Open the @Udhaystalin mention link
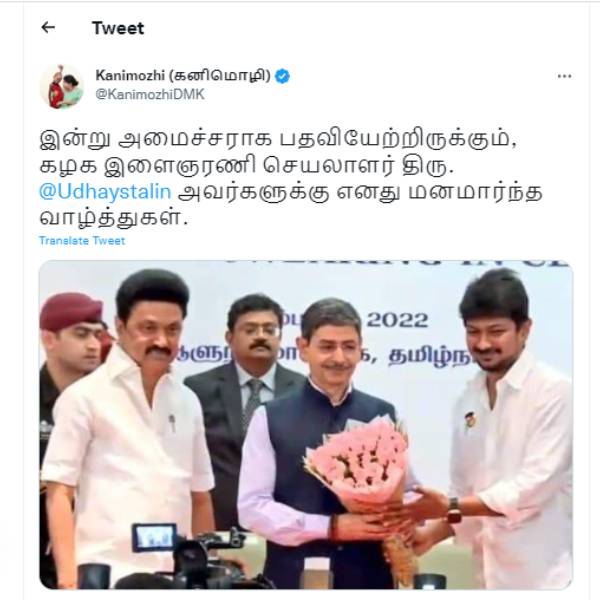 coord(105,191)
